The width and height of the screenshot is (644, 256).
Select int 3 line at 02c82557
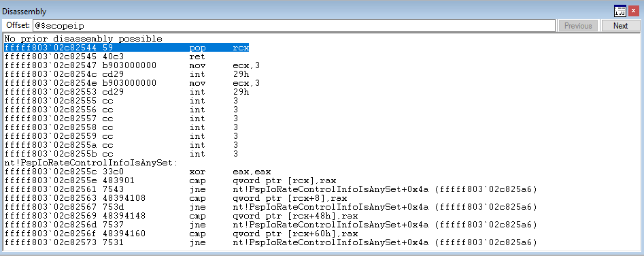click(x=121, y=118)
